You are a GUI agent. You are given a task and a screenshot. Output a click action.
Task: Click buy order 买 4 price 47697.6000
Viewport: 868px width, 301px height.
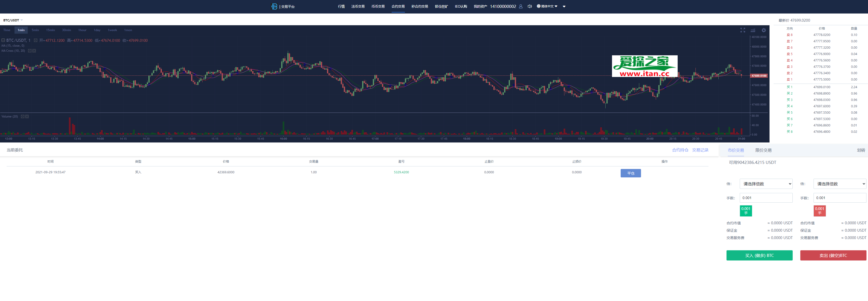pos(821,106)
